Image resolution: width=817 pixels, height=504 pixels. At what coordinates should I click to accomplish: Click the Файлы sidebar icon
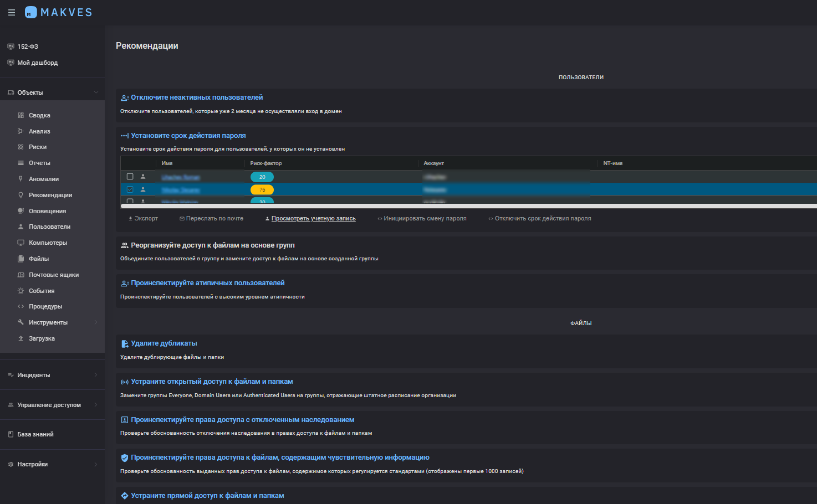coord(21,259)
